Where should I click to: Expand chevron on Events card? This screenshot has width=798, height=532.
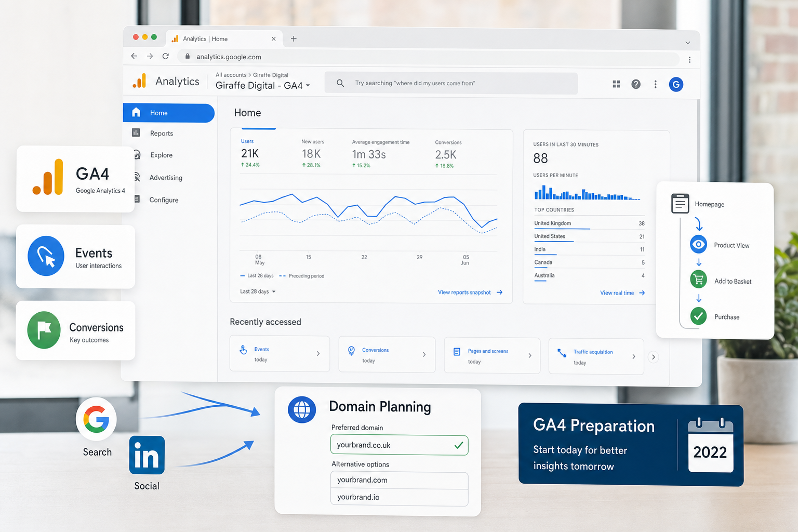318,354
